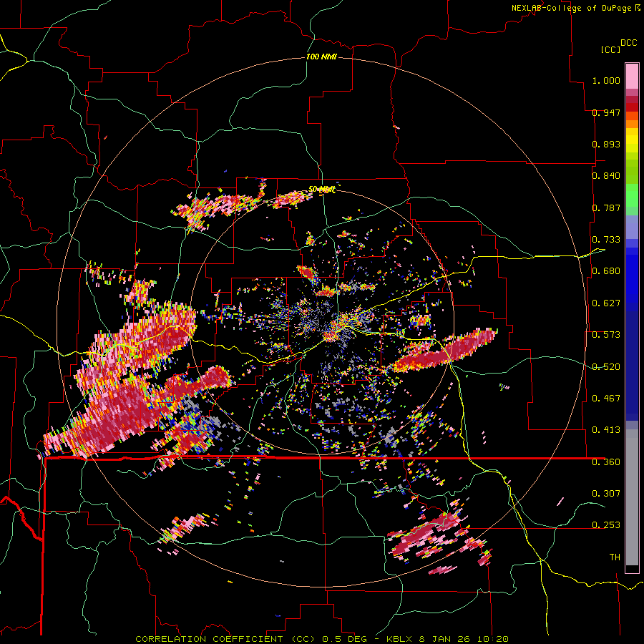Click the 1.000 scale value
Screen dimensions: 644x644
click(x=606, y=80)
